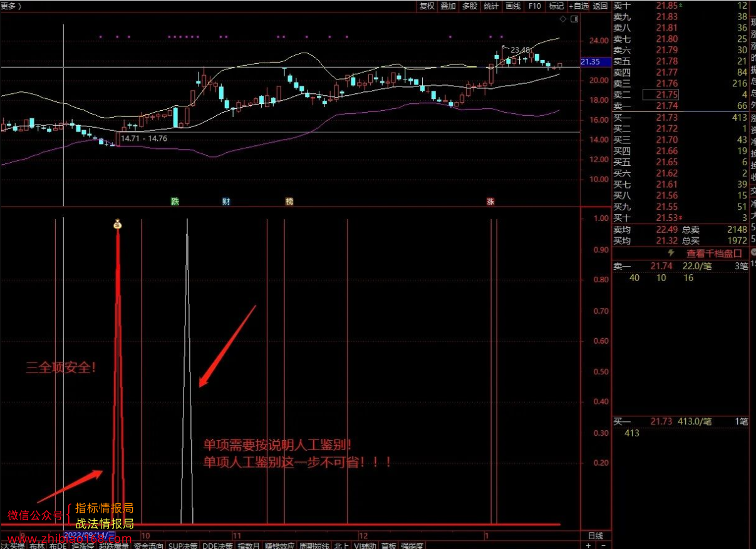Switch to the DDE决策 indicator tab
The image size is (756, 549).
click(217, 545)
